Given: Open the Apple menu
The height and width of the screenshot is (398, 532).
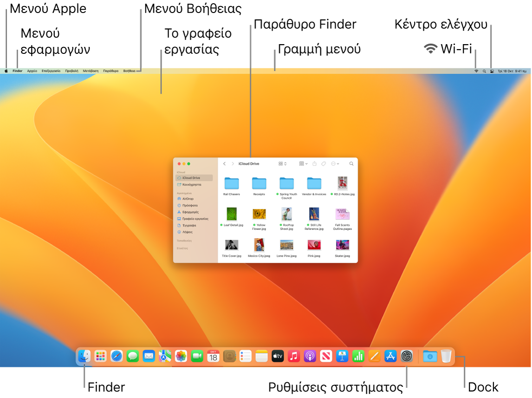Looking at the screenshot, I should [x=6, y=71].
